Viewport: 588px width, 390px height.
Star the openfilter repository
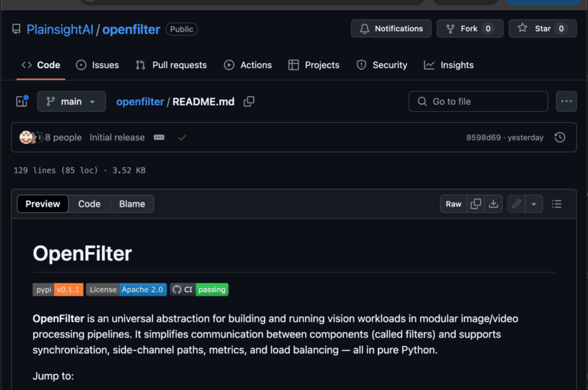pyautogui.click(x=542, y=29)
